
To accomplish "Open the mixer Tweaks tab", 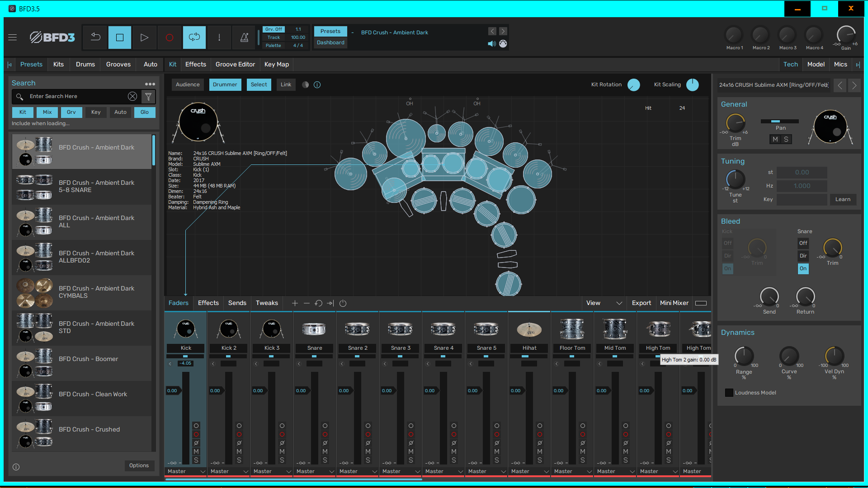I will (267, 303).
